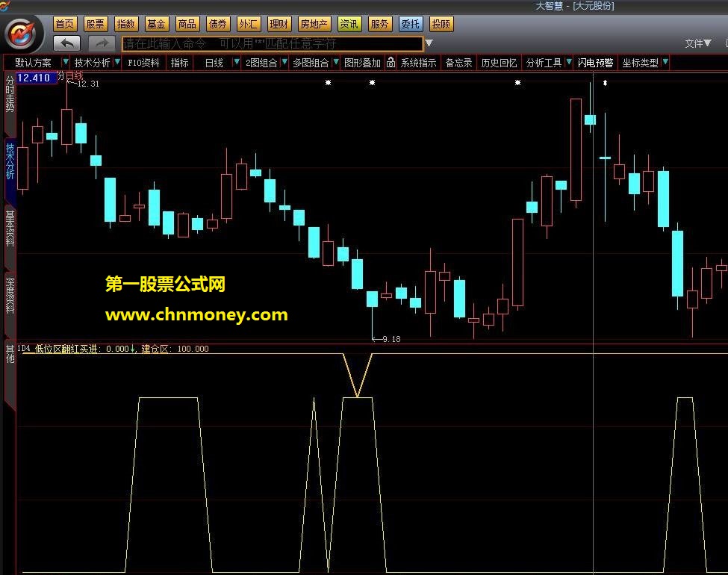
Task: Focus the command input field
Action: (x=273, y=43)
